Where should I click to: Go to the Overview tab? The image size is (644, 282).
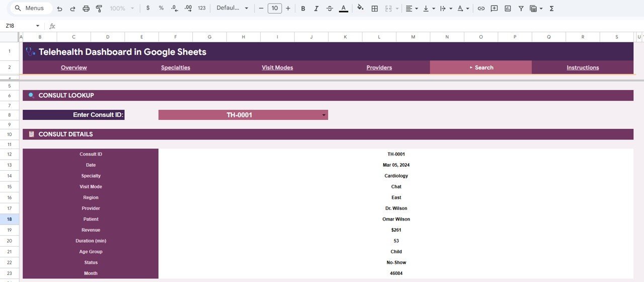click(x=74, y=67)
